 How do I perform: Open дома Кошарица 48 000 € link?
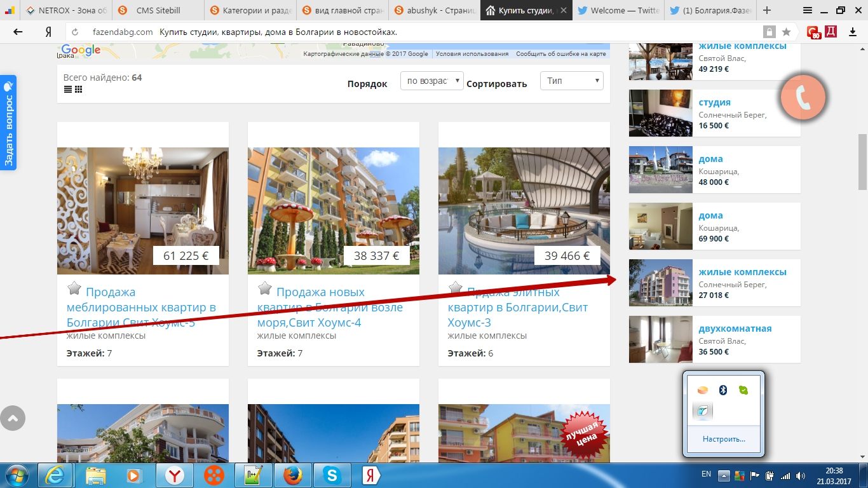tap(710, 159)
